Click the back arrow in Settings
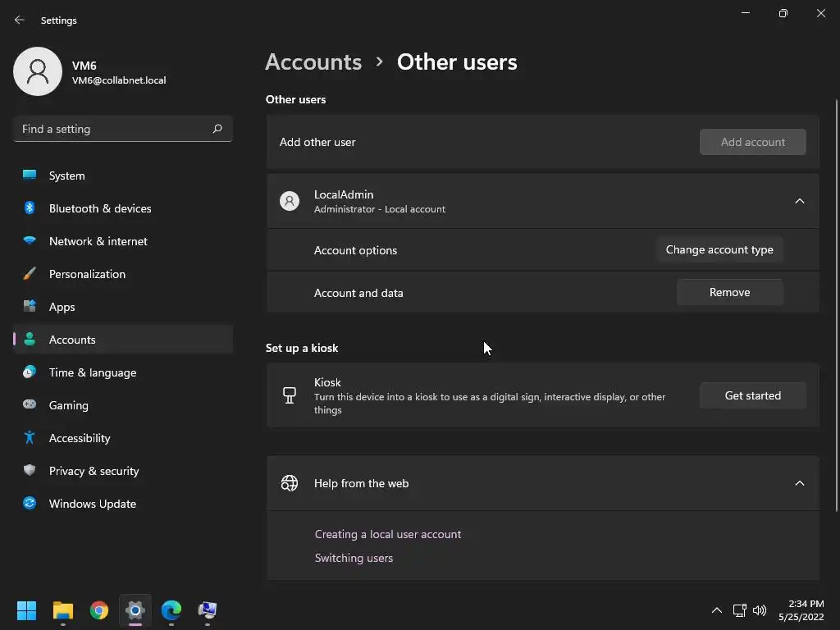 click(x=20, y=20)
